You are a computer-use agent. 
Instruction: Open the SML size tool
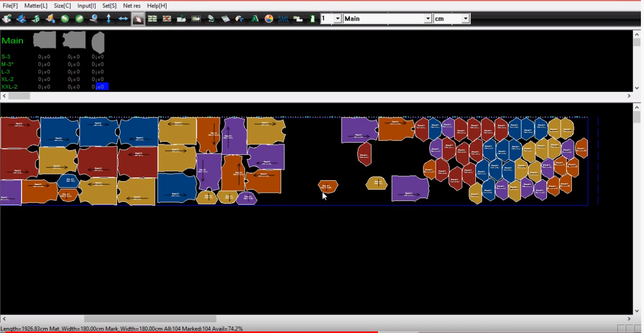(x=283, y=18)
